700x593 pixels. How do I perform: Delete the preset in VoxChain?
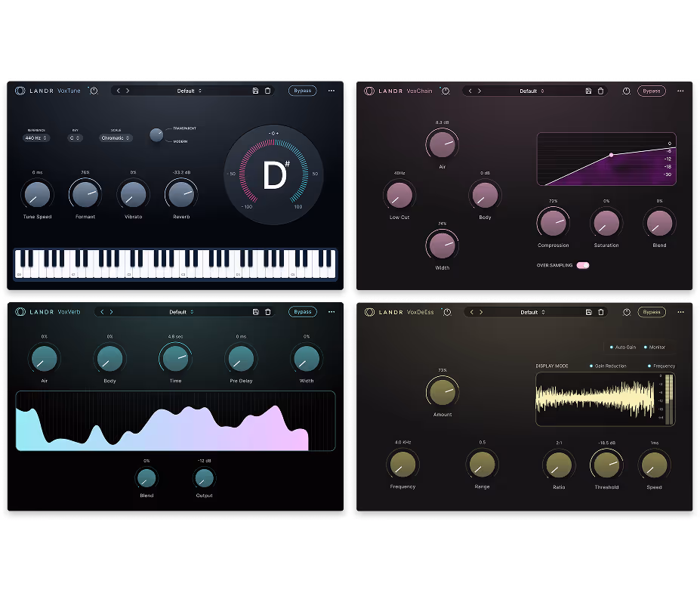[x=600, y=91]
